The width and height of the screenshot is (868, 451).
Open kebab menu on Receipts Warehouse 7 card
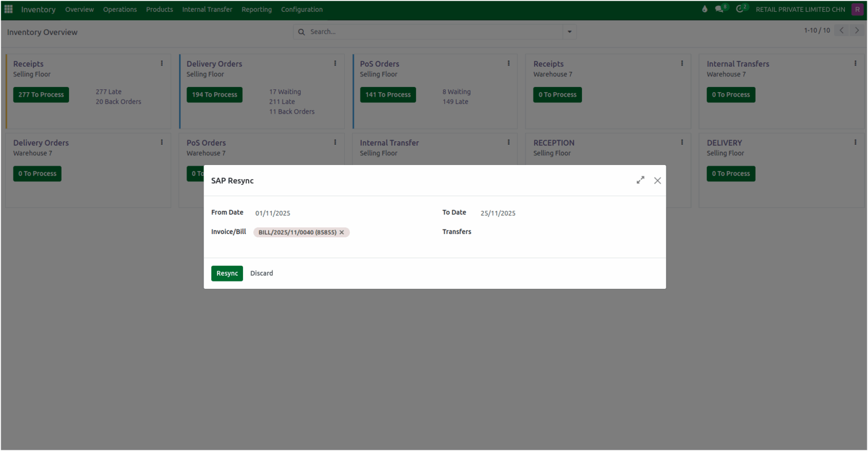(682, 63)
